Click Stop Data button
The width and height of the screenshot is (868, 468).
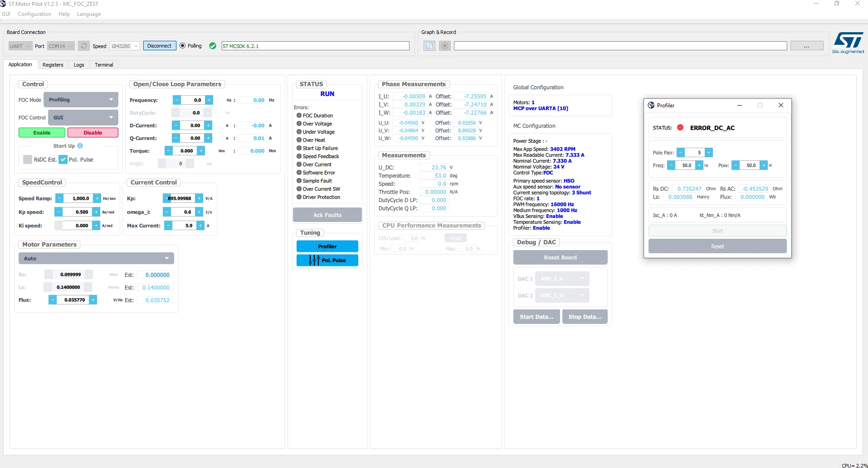point(585,317)
